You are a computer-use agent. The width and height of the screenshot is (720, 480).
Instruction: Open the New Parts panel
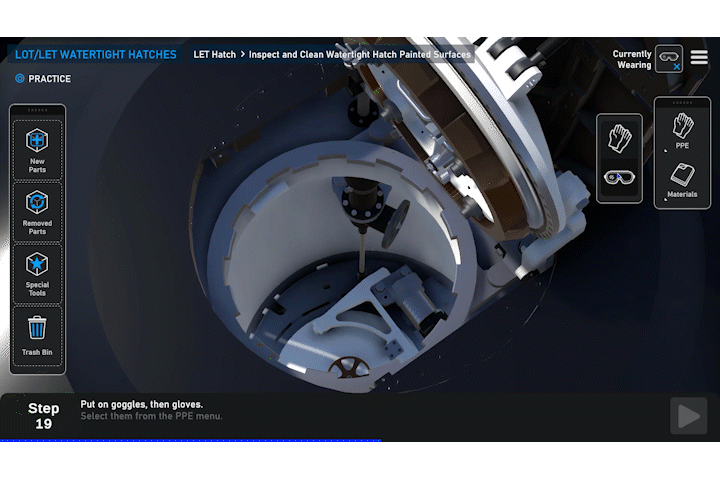(x=37, y=148)
